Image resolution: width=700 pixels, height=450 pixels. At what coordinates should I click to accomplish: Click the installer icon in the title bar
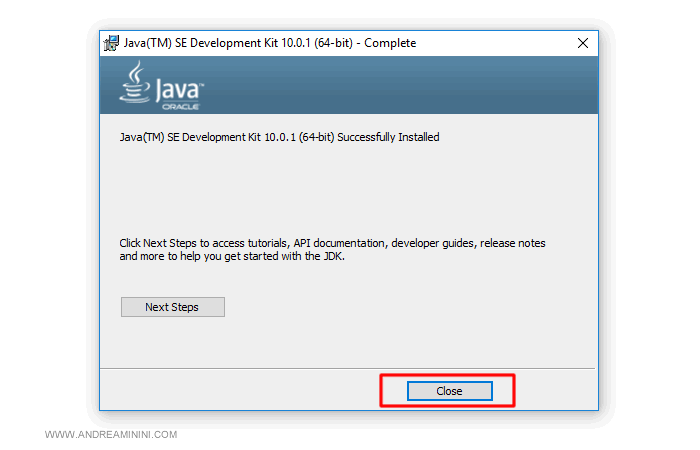pos(111,43)
